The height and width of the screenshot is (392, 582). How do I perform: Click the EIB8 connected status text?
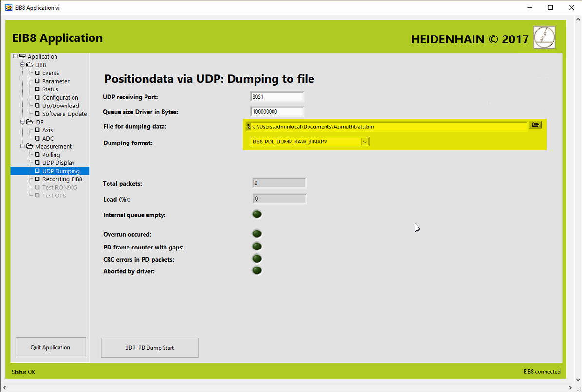[x=542, y=371]
